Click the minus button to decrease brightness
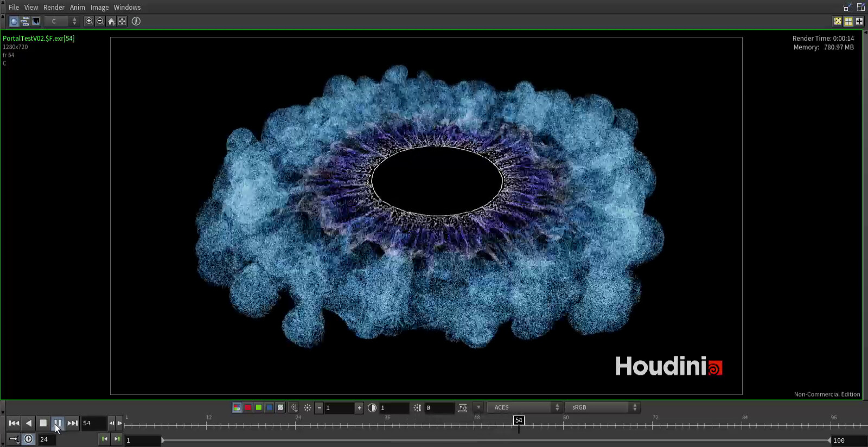This screenshot has width=868, height=447. 319,408
